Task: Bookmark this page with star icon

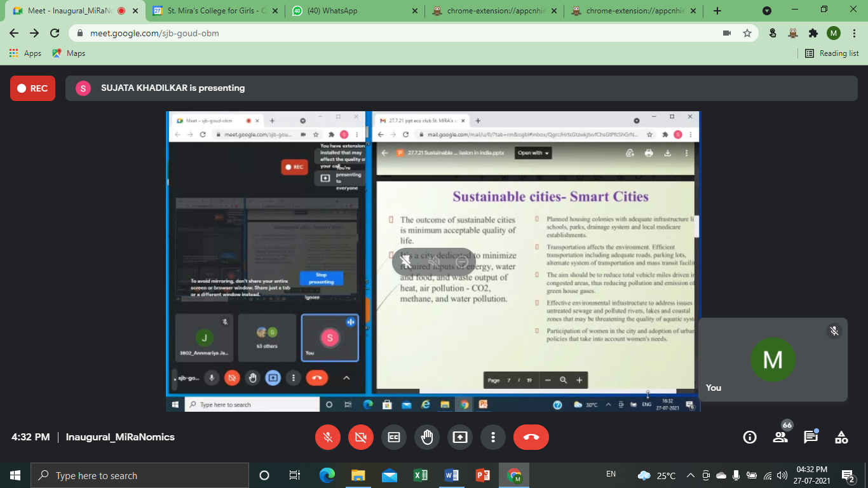Action: [x=747, y=33]
